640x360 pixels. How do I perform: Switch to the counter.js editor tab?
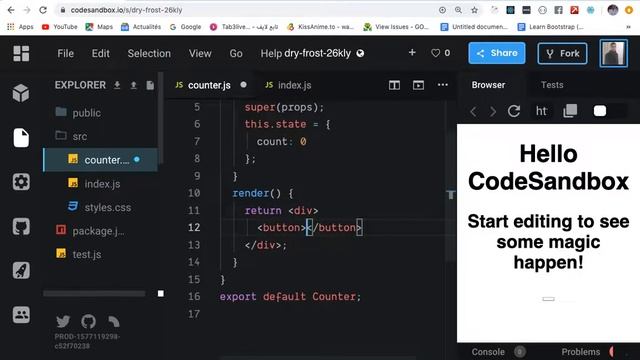click(x=209, y=85)
